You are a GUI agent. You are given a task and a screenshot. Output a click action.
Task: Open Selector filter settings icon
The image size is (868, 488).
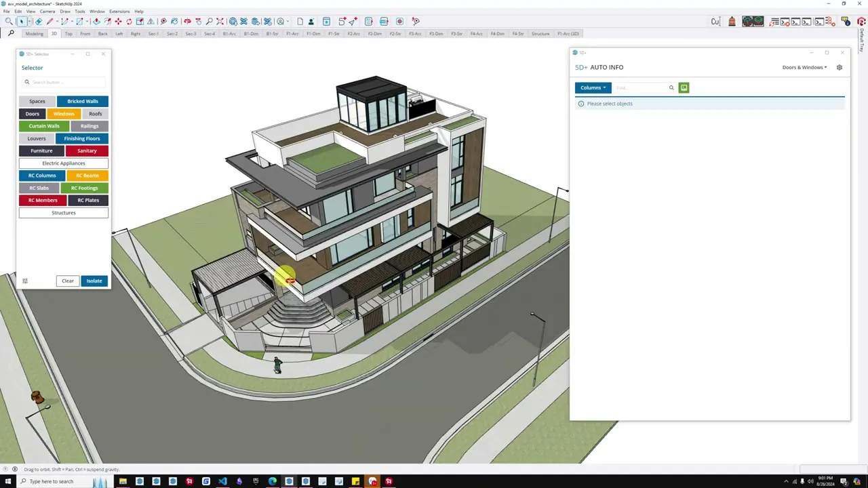25,281
